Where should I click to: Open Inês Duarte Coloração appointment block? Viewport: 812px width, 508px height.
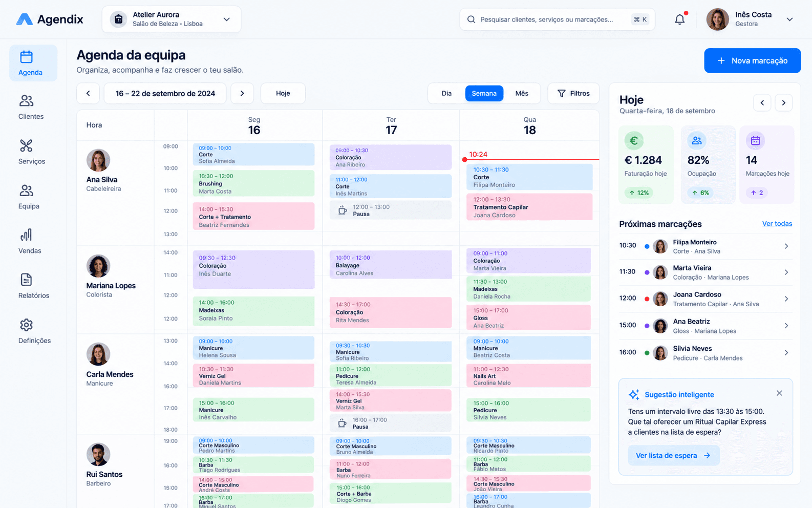253,269
